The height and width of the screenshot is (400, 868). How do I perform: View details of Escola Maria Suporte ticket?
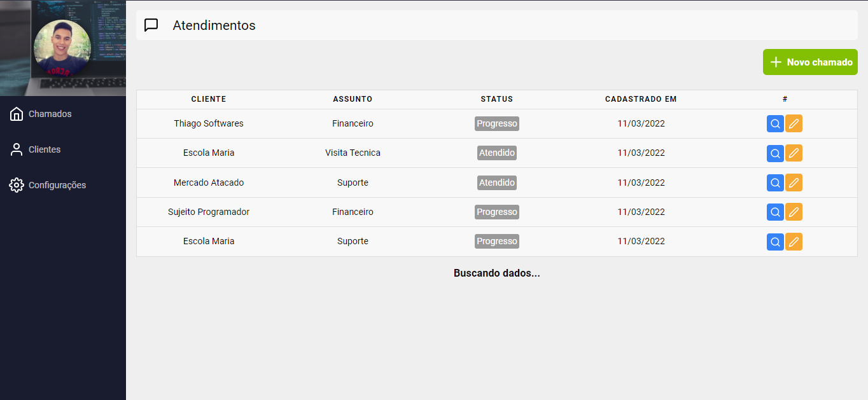(775, 242)
